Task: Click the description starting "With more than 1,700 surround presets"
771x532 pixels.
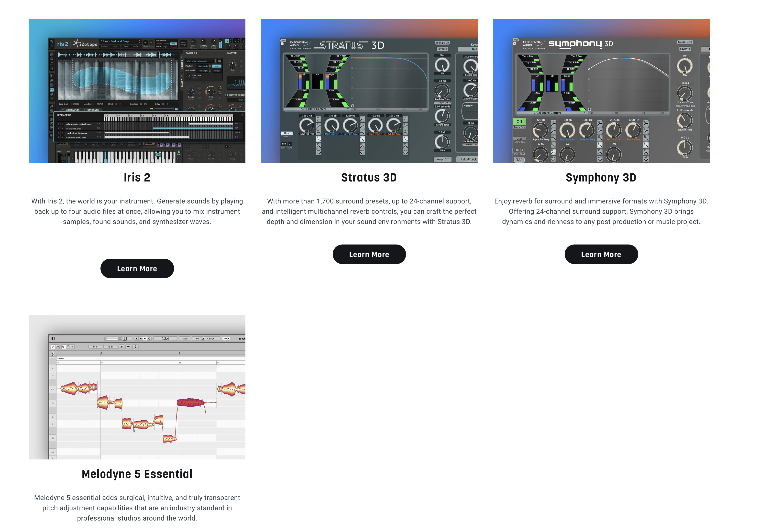Action: (x=369, y=211)
